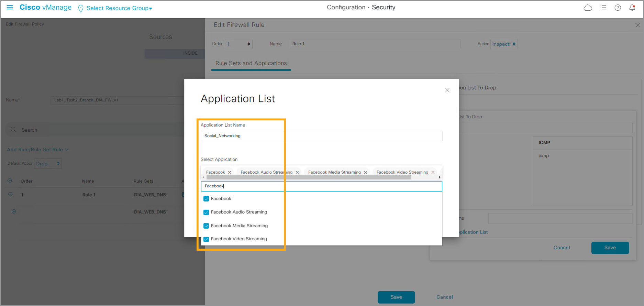Click the minus icon in table header

point(10,181)
